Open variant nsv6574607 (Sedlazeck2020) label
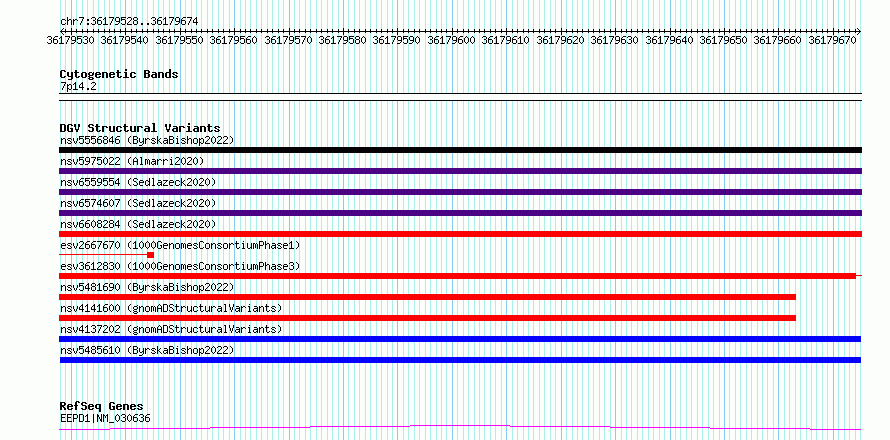 click(x=138, y=203)
